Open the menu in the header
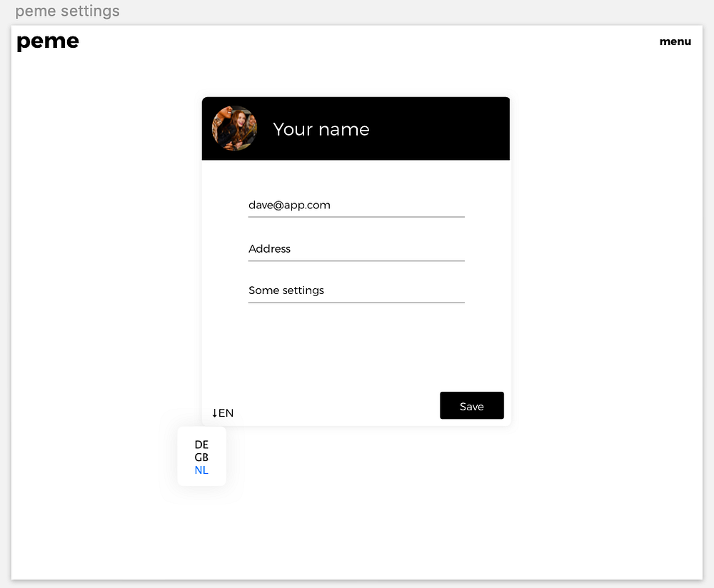714x588 pixels. click(x=675, y=41)
